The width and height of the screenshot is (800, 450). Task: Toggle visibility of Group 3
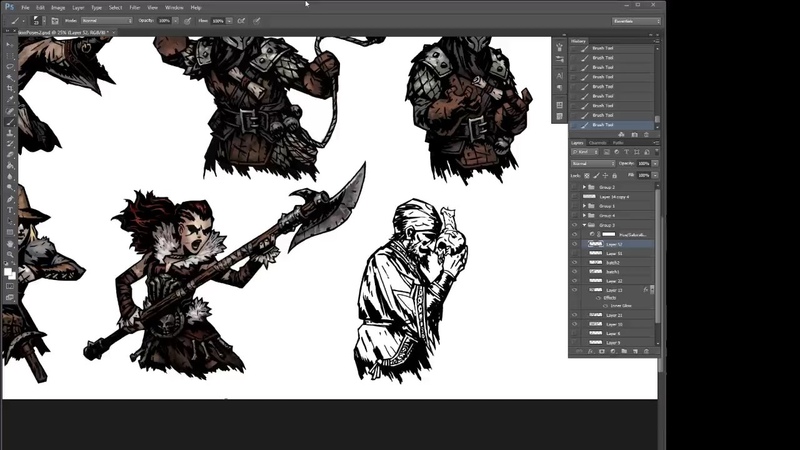click(x=575, y=225)
